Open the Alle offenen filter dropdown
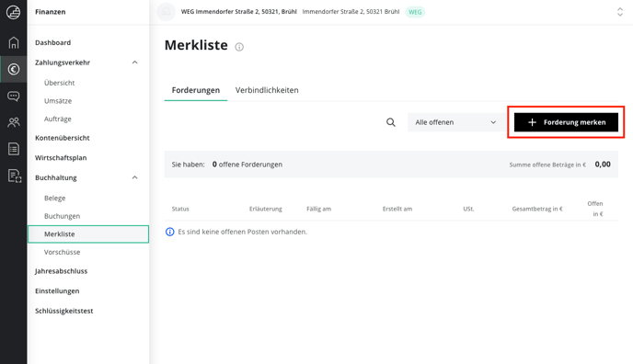Image resolution: width=633 pixels, height=364 pixels. 455,122
